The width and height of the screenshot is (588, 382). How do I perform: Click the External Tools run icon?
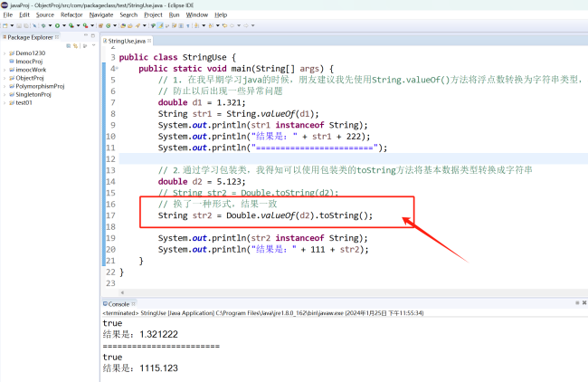click(86, 25)
